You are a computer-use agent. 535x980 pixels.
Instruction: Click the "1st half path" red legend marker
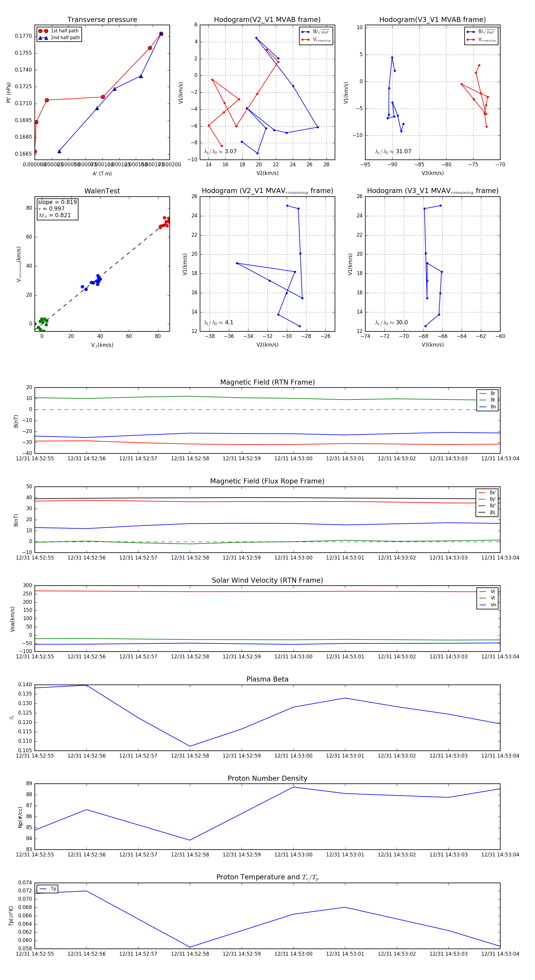pyautogui.click(x=43, y=31)
